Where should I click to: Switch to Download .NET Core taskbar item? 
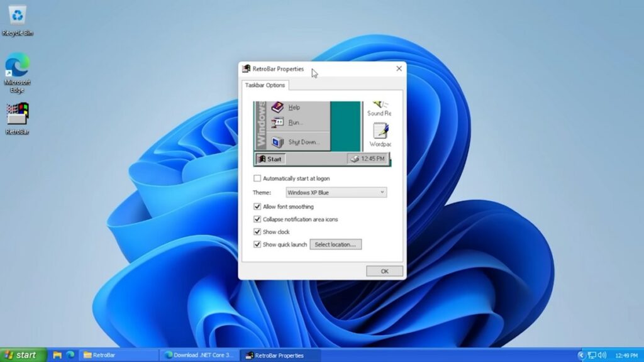click(199, 355)
